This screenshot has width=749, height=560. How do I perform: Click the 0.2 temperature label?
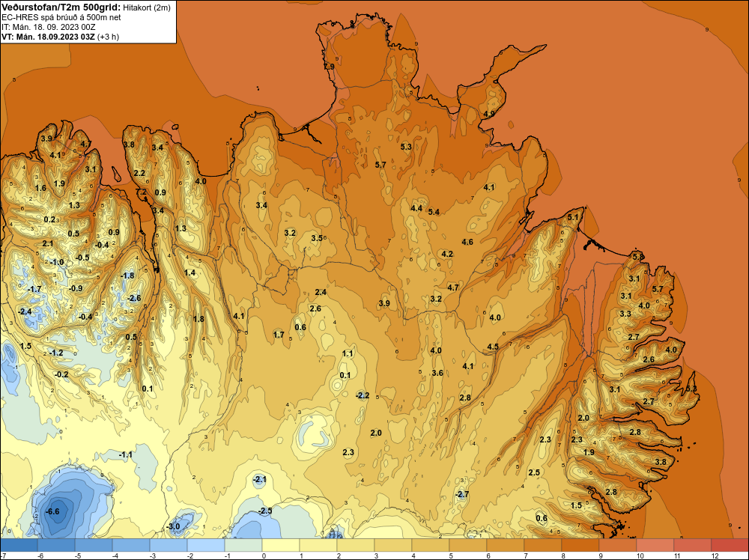49,219
